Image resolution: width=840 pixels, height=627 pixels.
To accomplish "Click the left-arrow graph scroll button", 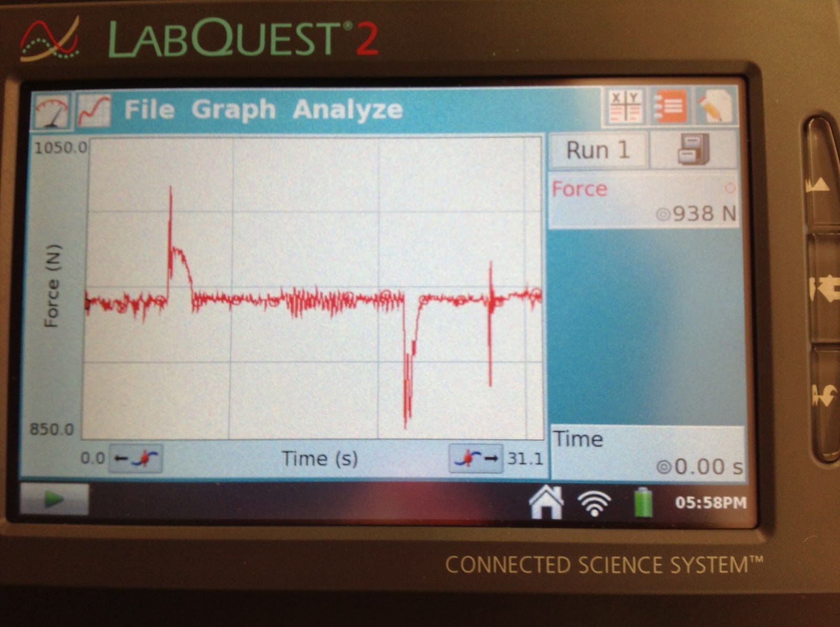I will (136, 459).
